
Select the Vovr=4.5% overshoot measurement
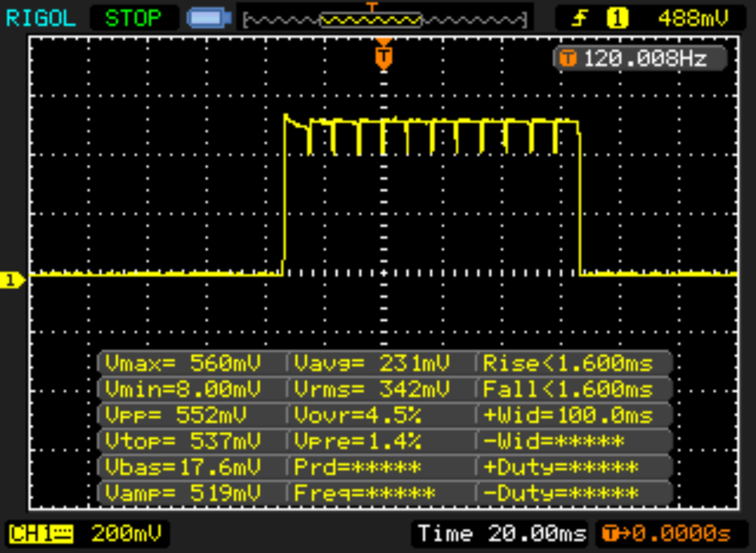click(358, 415)
